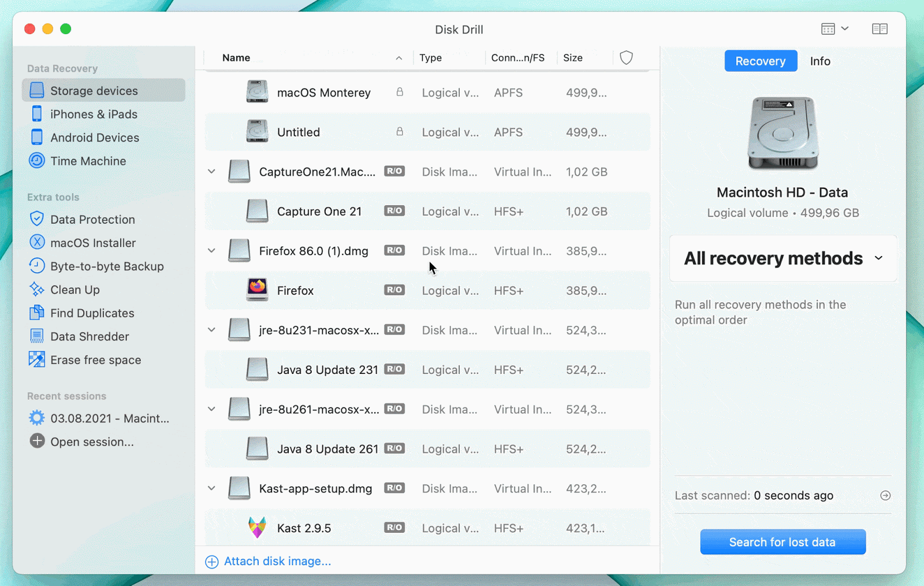Click Disk Ima... type of jre-8u261-macosx
The height and width of the screenshot is (586, 924).
point(449,409)
